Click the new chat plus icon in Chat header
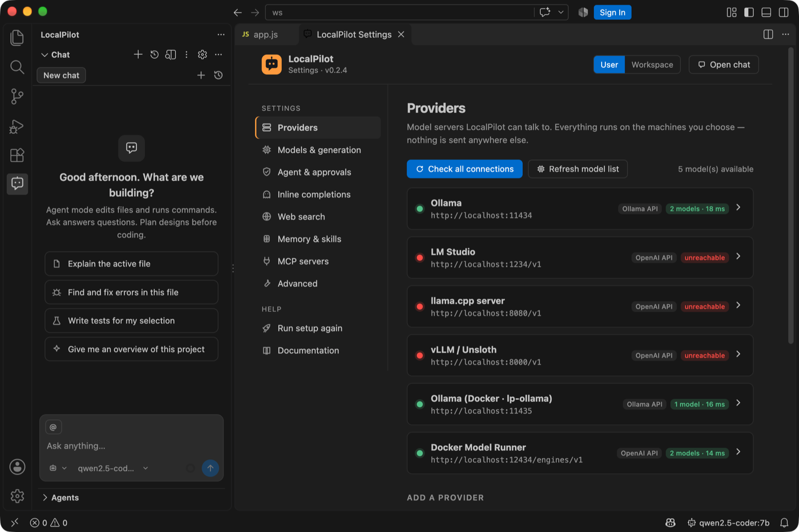This screenshot has width=799, height=532. click(138, 54)
